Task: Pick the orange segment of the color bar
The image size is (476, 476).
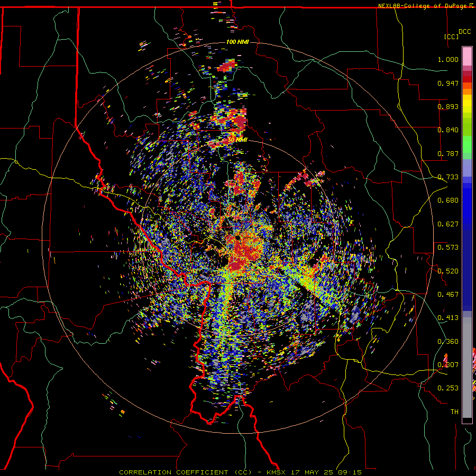Action: (467, 91)
